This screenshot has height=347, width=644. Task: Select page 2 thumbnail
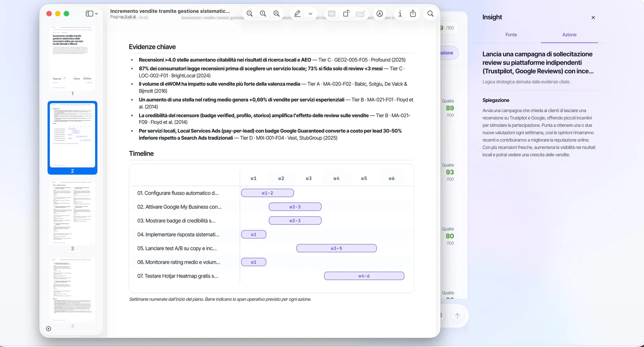tap(72, 135)
